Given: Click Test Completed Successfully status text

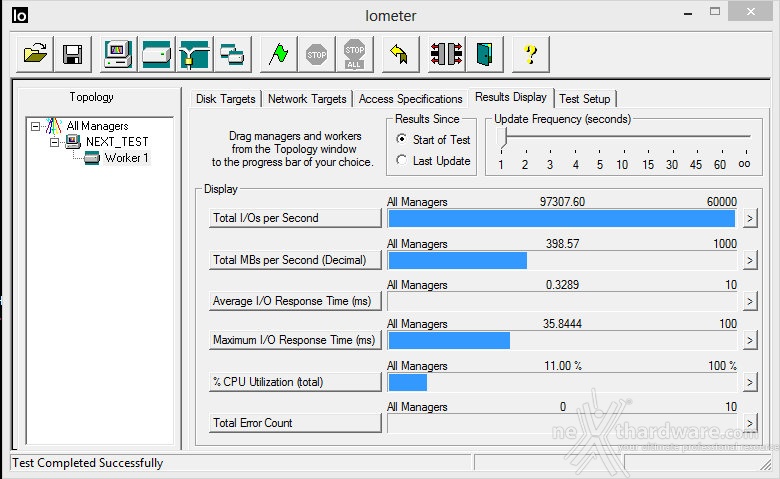Looking at the screenshot, I should coord(88,463).
